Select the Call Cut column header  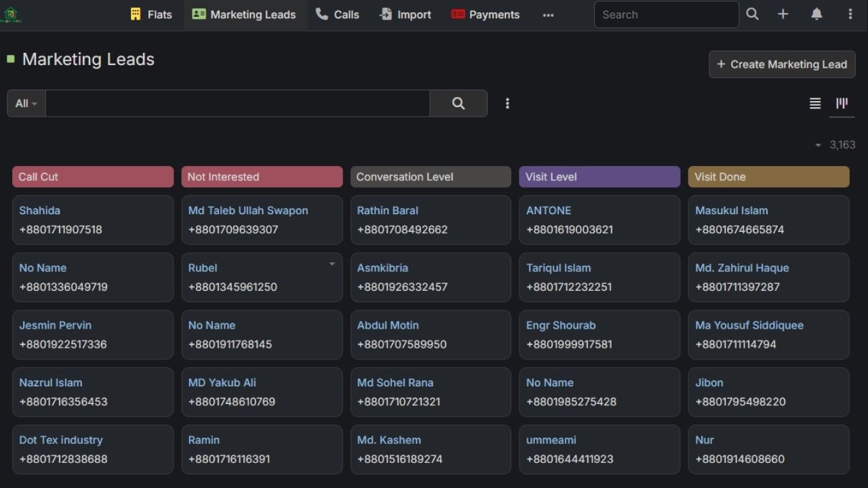point(93,177)
